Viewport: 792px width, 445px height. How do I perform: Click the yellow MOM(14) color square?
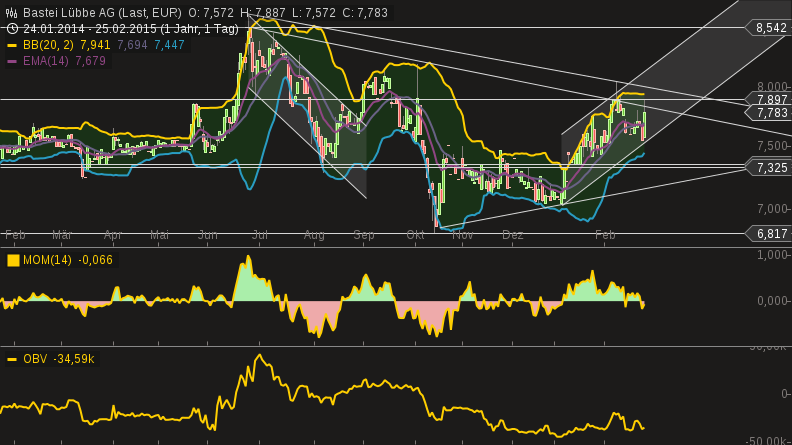pos(13,260)
